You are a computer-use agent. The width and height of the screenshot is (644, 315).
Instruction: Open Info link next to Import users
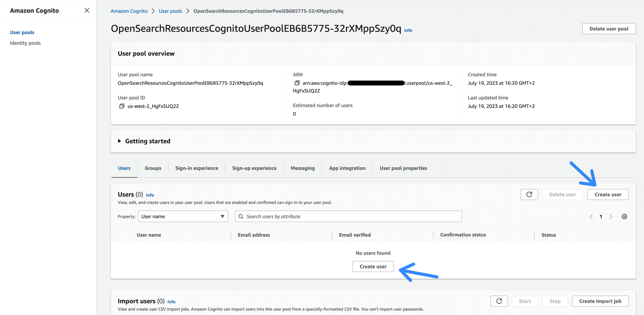(171, 302)
